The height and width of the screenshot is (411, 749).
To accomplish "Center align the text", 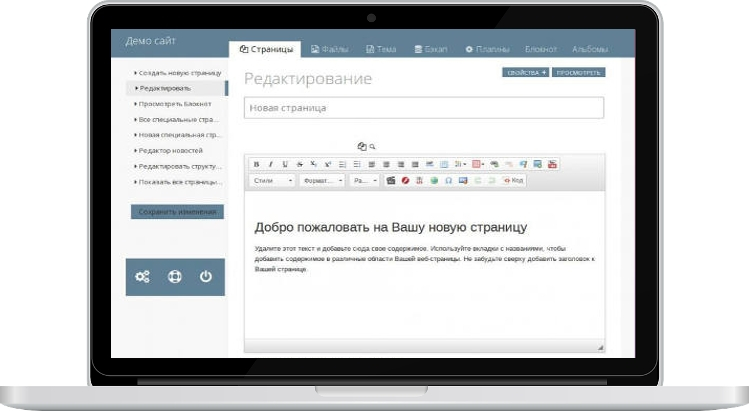I will (386, 164).
